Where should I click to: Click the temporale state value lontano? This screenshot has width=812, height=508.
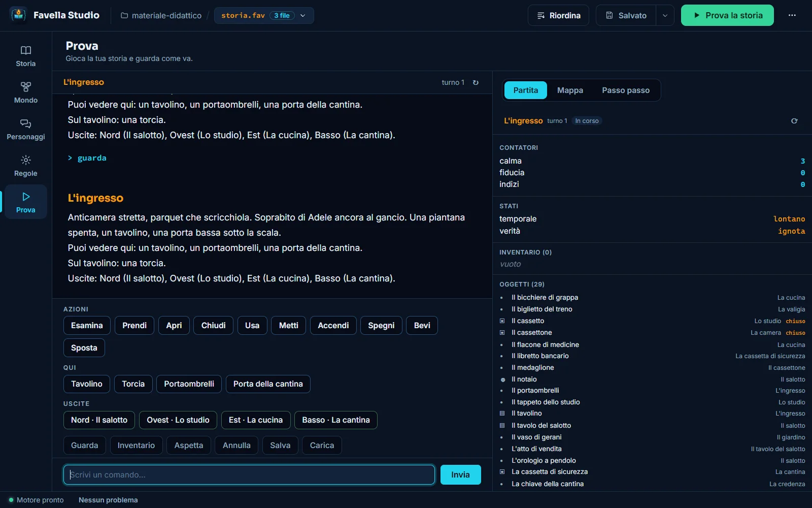coord(789,219)
